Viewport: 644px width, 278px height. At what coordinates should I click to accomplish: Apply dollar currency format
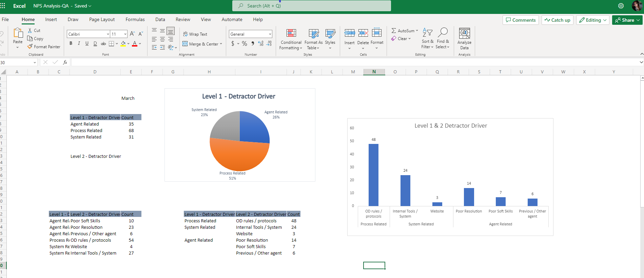pyautogui.click(x=233, y=43)
